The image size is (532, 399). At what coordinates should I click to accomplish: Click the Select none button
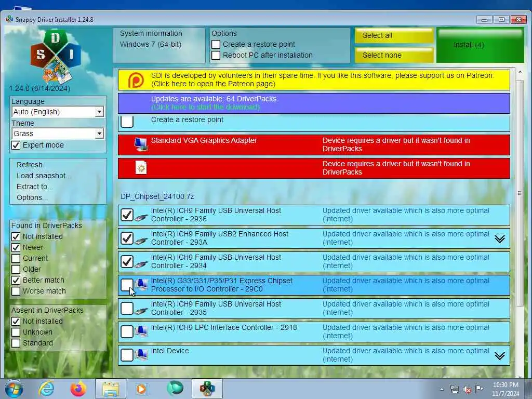coord(394,55)
